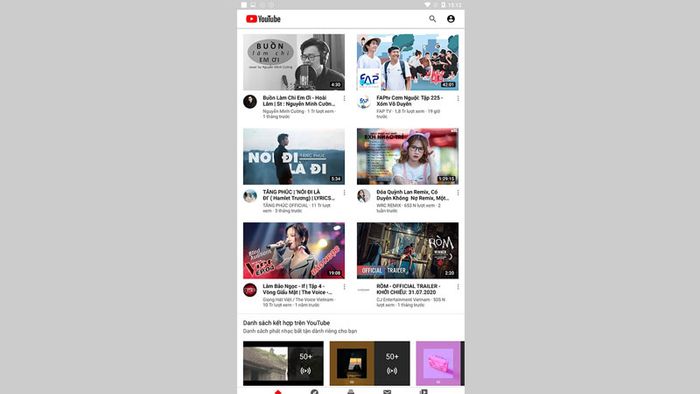Screen dimensions: 700x394
Task: Play the RÒM Official Trailer thumbnail
Action: tap(408, 250)
